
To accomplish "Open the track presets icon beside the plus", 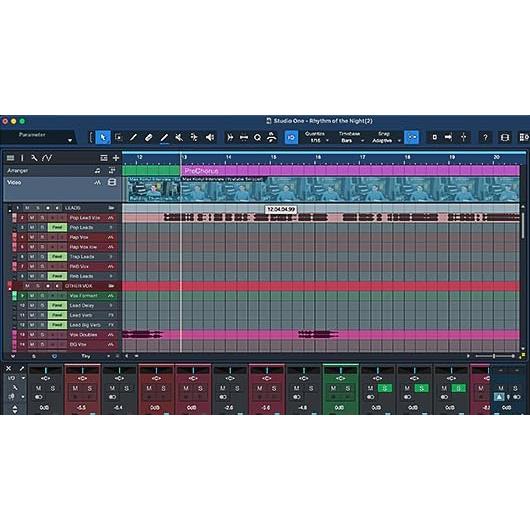I will (x=104, y=158).
